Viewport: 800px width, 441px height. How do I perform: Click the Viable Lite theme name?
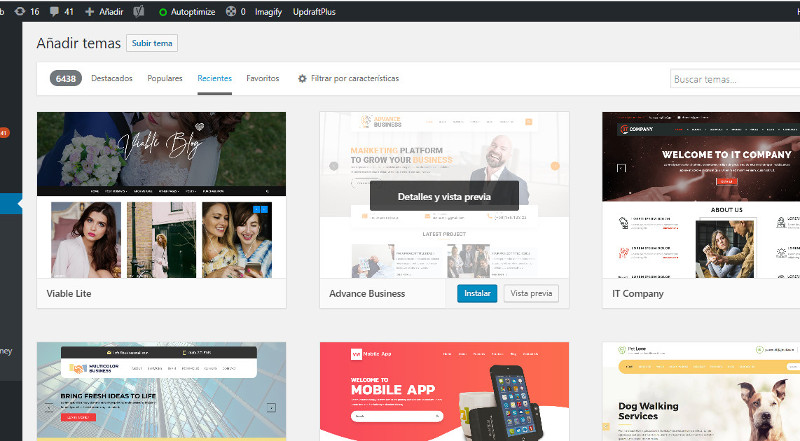point(69,293)
